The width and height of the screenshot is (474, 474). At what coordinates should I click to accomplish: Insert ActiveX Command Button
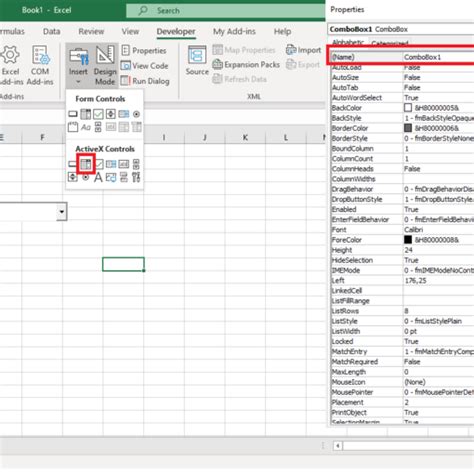pyautogui.click(x=72, y=164)
